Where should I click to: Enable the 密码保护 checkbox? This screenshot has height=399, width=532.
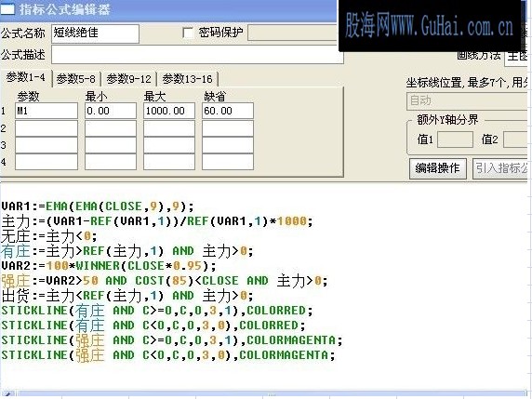[x=187, y=33]
